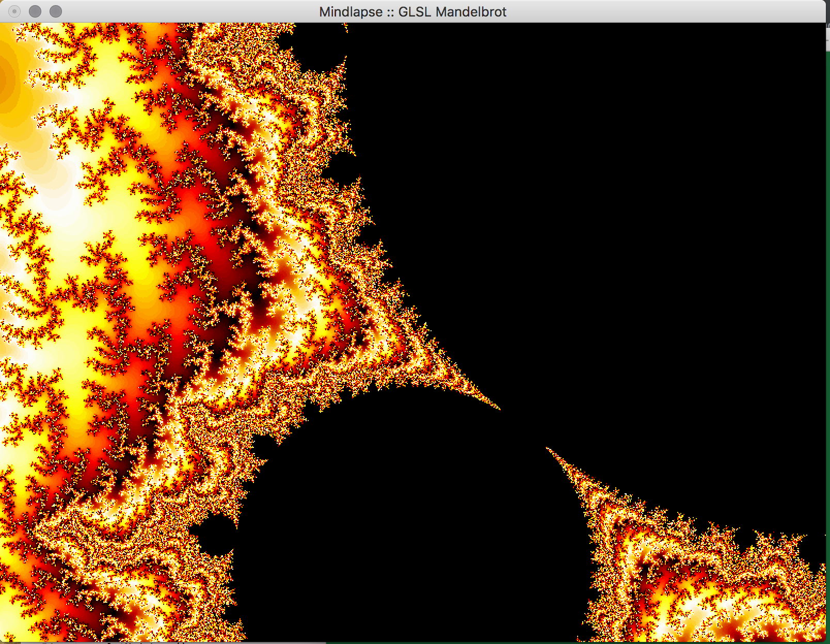The height and width of the screenshot is (644, 830).
Task: Click the orange glow in the top-left corner
Action: click(x=6, y=77)
